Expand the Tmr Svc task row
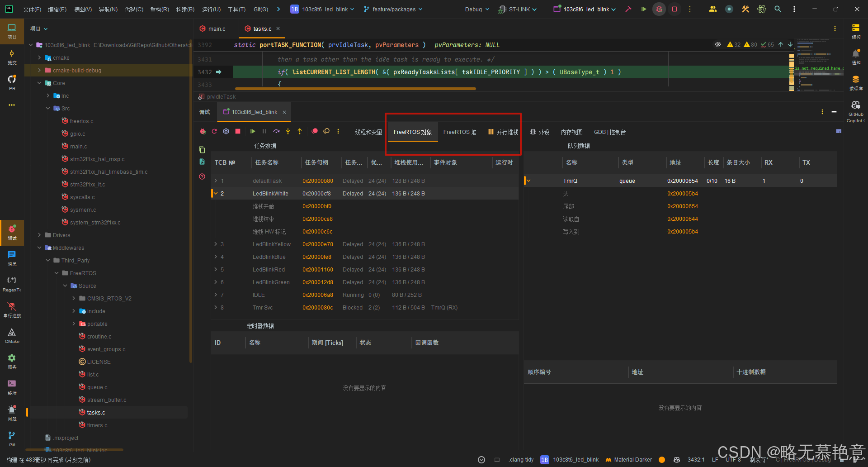This screenshot has height=467, width=868. point(216,307)
